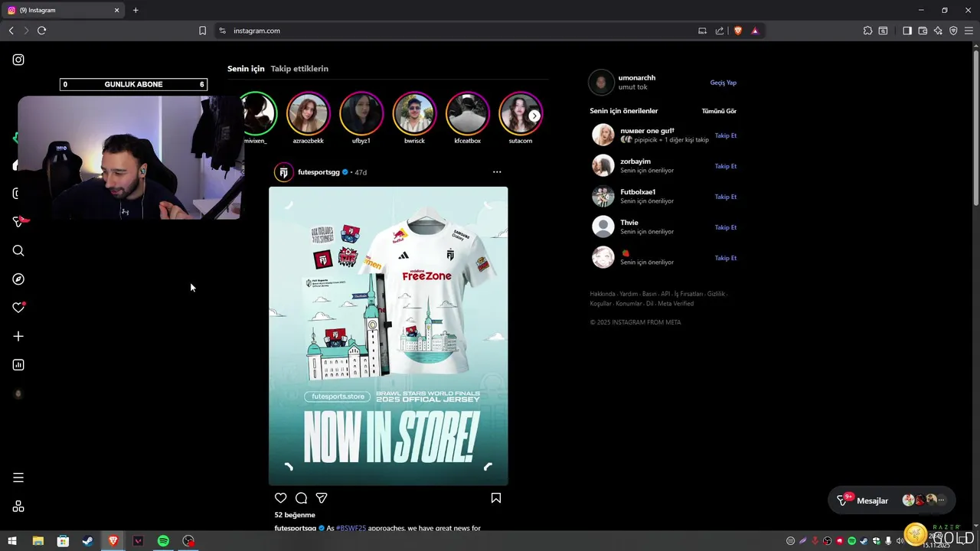Open the browser main menu

(x=969, y=31)
